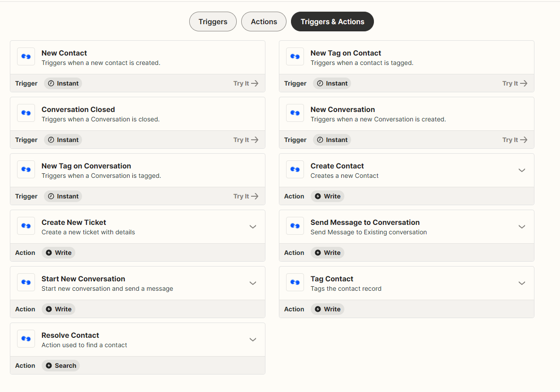560x392 pixels.
Task: Click Try It on New Contact trigger
Action: 246,83
